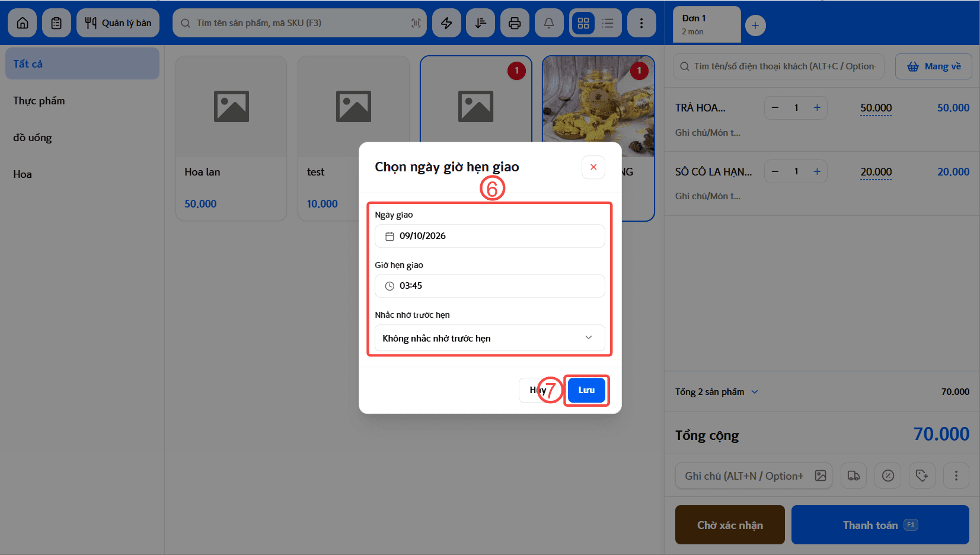980x555 pixels.
Task: Open the home icon button
Action: [x=23, y=23]
